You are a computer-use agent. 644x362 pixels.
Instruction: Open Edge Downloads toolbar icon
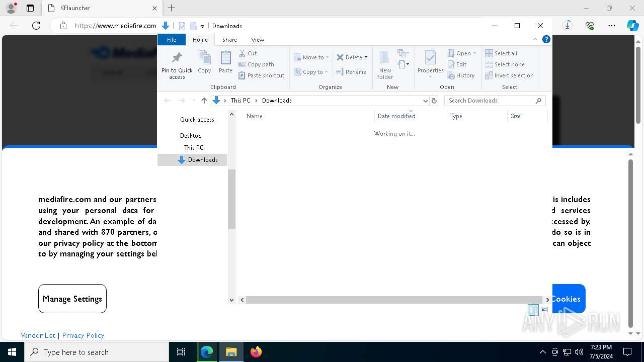coord(568,26)
